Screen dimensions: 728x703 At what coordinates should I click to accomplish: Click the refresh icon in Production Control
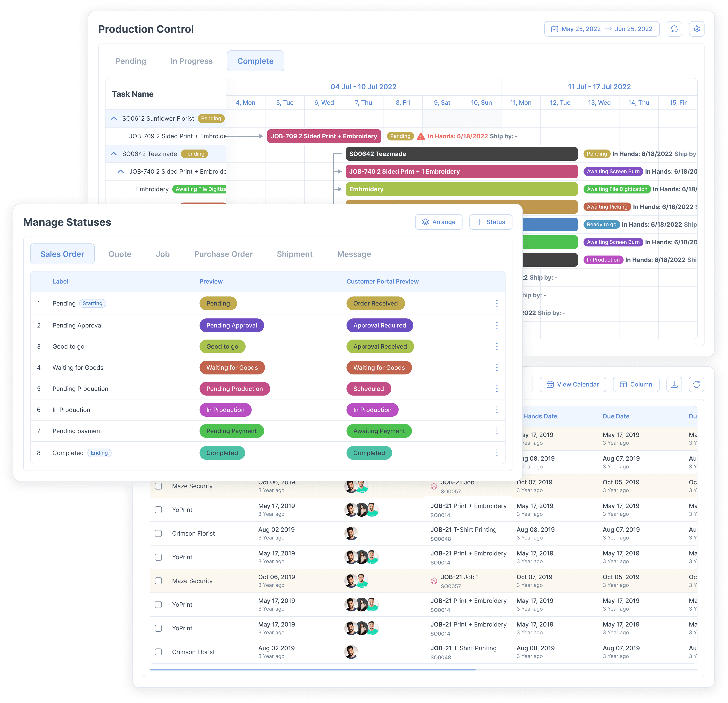[x=674, y=29]
